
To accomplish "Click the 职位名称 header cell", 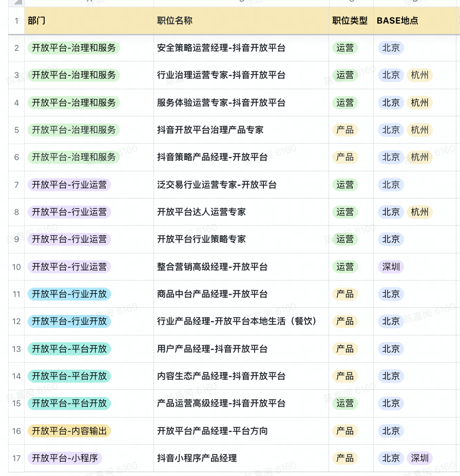I will pyautogui.click(x=241, y=21).
